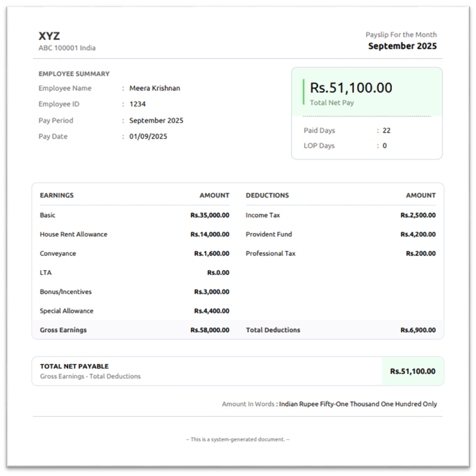Select the House Rent Allowance row label
476x476 pixels.
pyautogui.click(x=73, y=234)
